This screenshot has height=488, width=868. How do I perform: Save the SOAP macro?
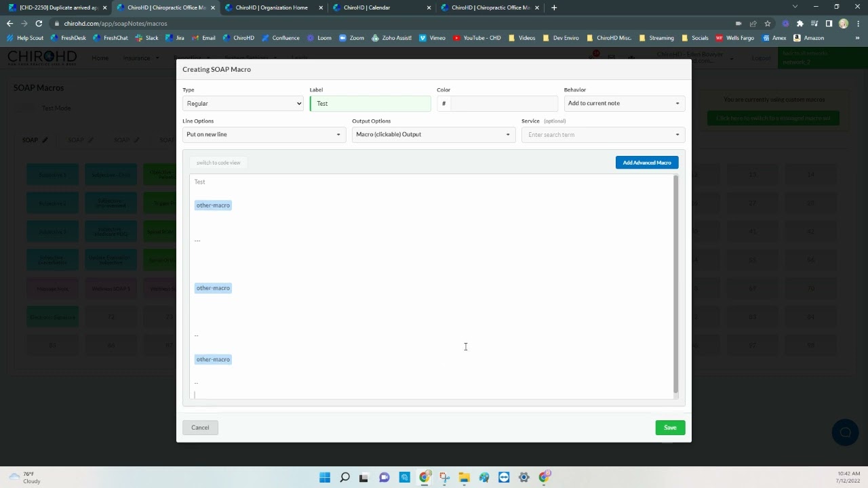pos(670,428)
